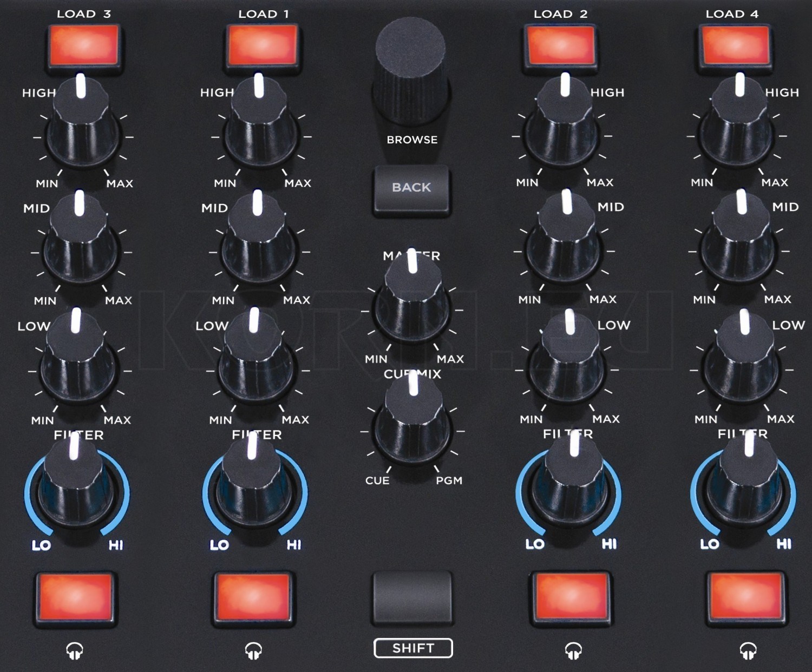This screenshot has height=672, width=812.
Task: Click the headphone icon under the LOAD 3 channel
Action: [x=75, y=650]
